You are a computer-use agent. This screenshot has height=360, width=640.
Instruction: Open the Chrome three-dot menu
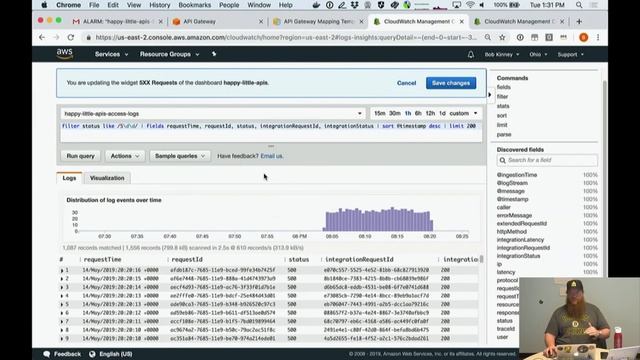pos(598,37)
